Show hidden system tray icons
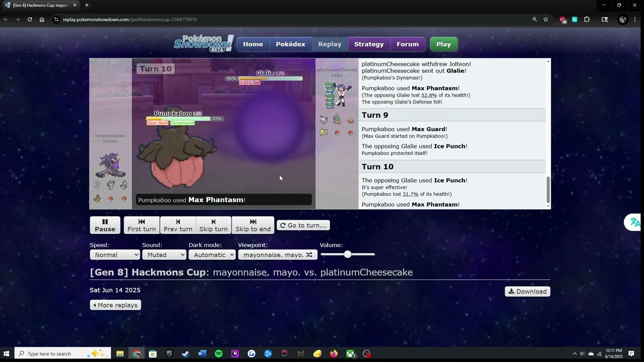Image resolution: width=644 pixels, height=362 pixels. click(575, 354)
